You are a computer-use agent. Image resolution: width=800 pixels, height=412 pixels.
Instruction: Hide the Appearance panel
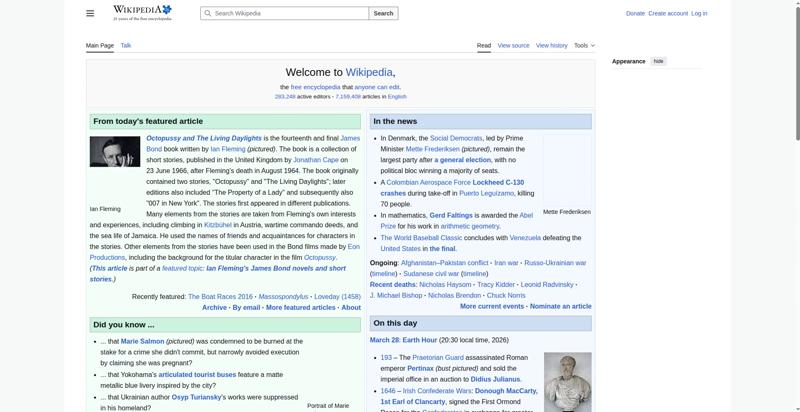tap(658, 61)
